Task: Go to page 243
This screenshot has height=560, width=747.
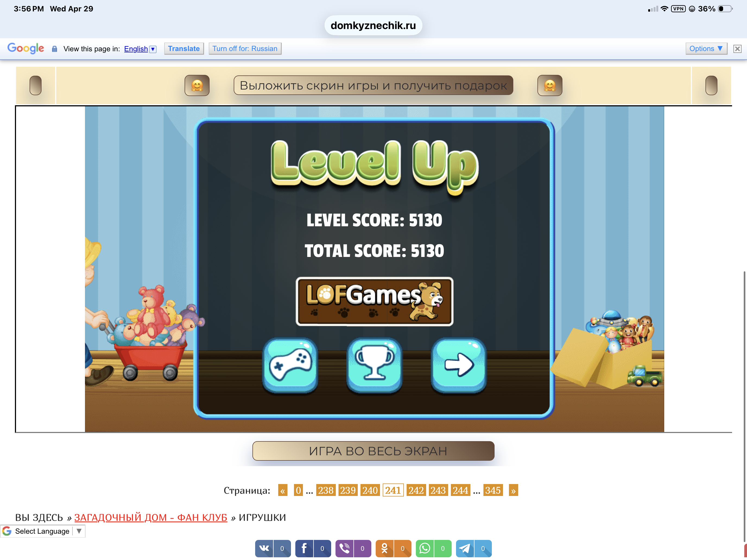Action: (438, 491)
